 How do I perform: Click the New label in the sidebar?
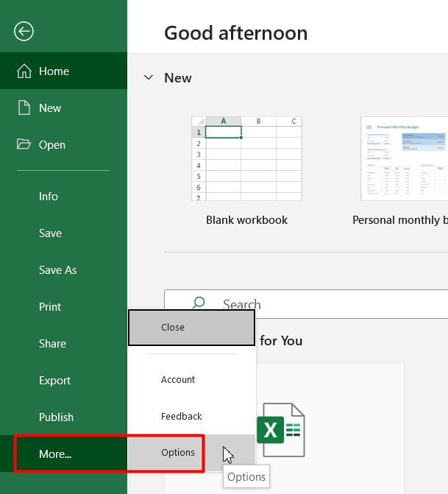pos(50,108)
